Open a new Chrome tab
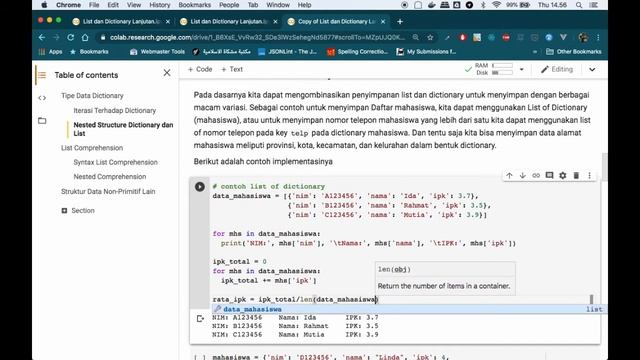 tap(400, 22)
